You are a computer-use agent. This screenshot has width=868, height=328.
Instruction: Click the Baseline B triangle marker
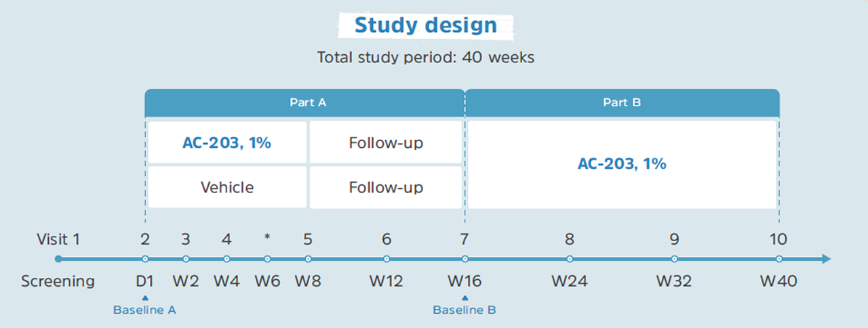pyautogui.click(x=465, y=298)
